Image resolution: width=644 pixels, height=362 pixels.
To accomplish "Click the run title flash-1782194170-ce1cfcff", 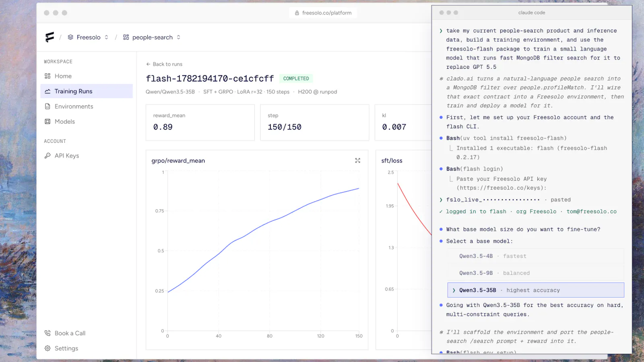I will pos(210,78).
